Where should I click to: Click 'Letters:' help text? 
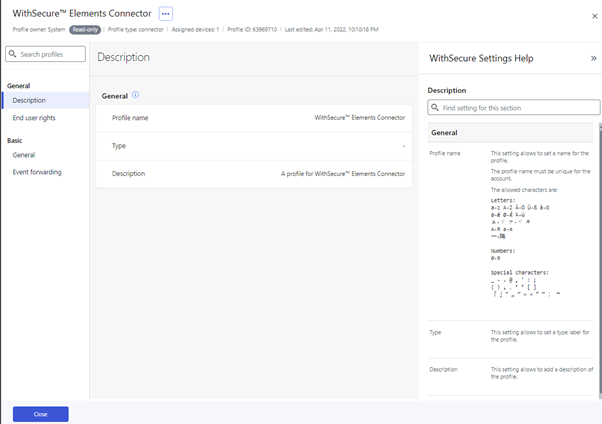(503, 200)
